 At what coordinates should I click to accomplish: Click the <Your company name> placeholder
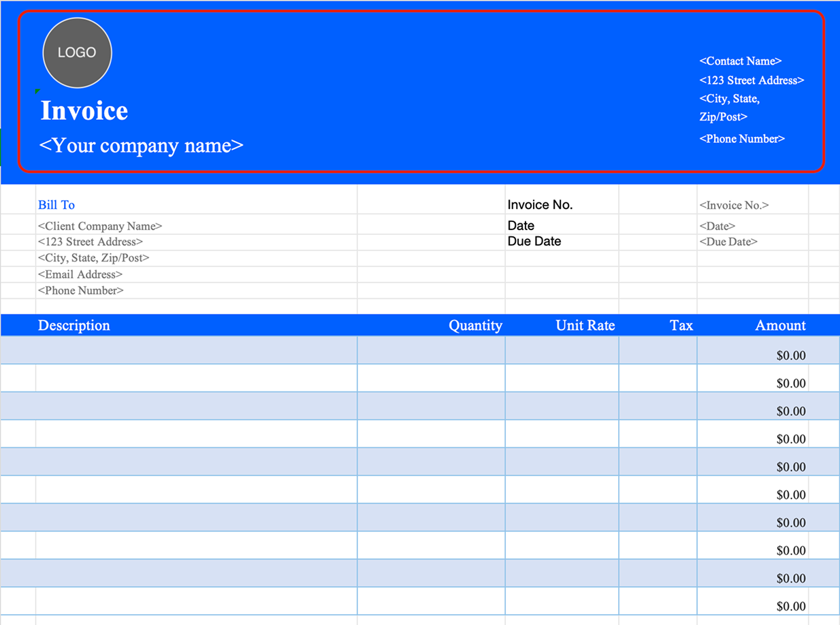(x=141, y=145)
